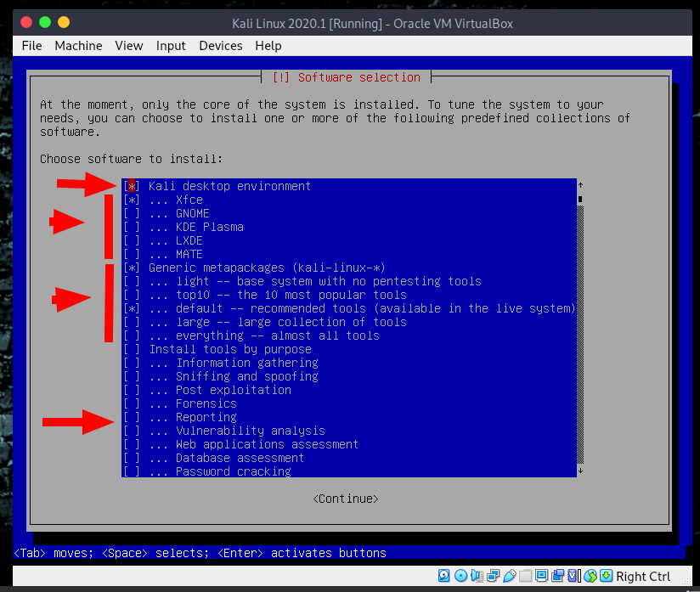Enable the KDE Plasma checkbox

tap(131, 227)
